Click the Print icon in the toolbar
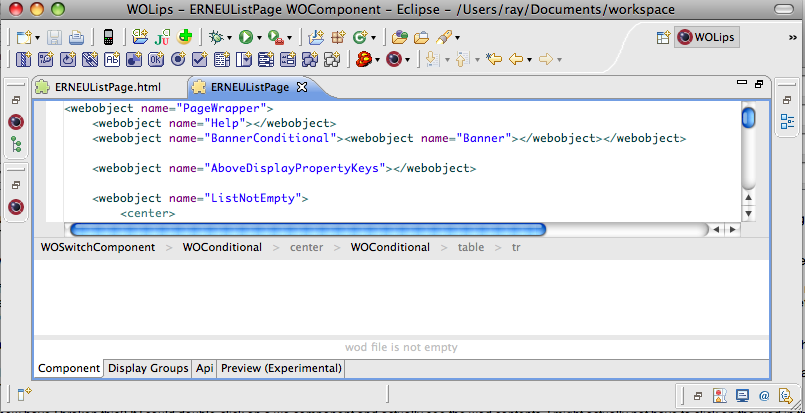 [x=77, y=37]
